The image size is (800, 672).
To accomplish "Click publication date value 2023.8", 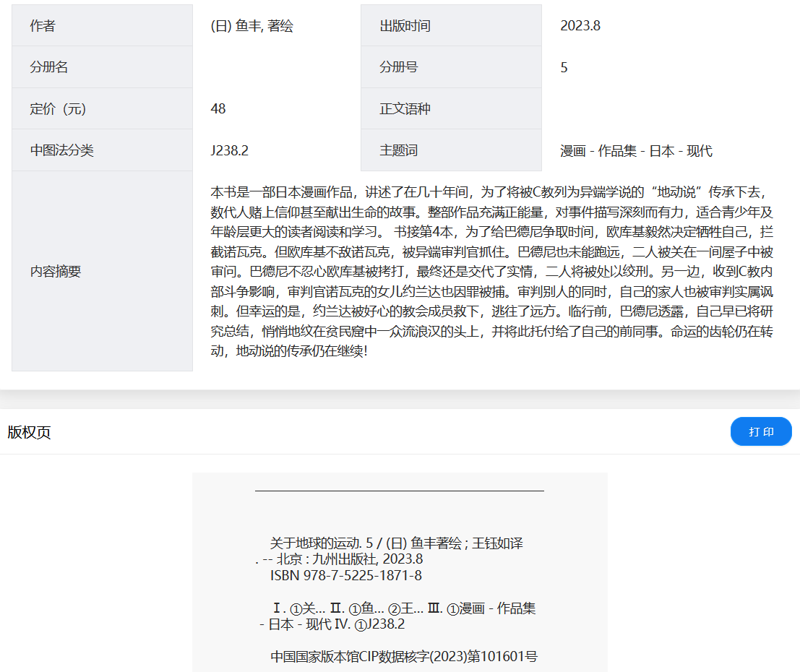I will coord(580,25).
